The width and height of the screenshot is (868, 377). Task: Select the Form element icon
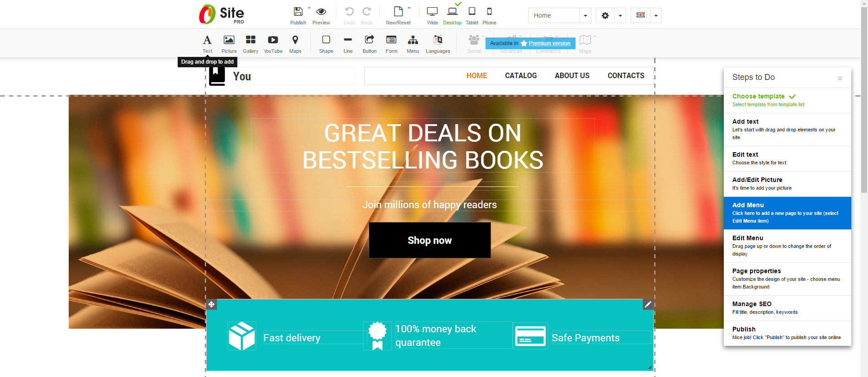point(391,40)
